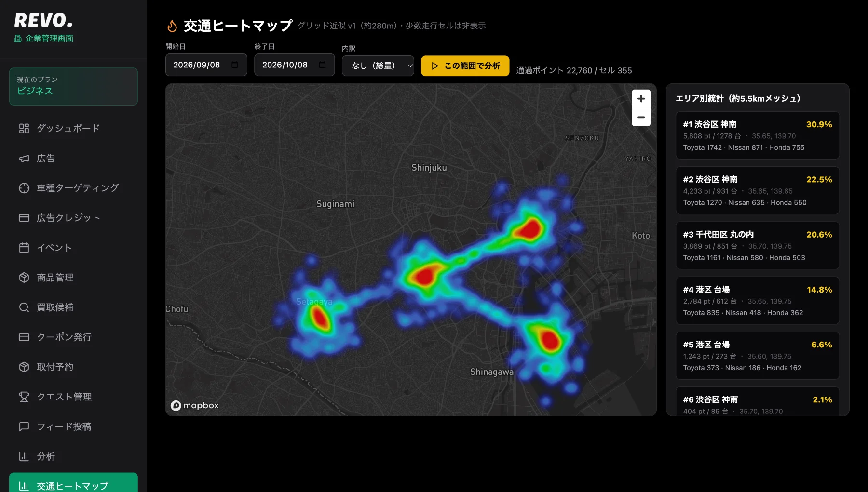
Task: Select the #1 渋谷区 神南 30.9% card
Action: click(757, 135)
